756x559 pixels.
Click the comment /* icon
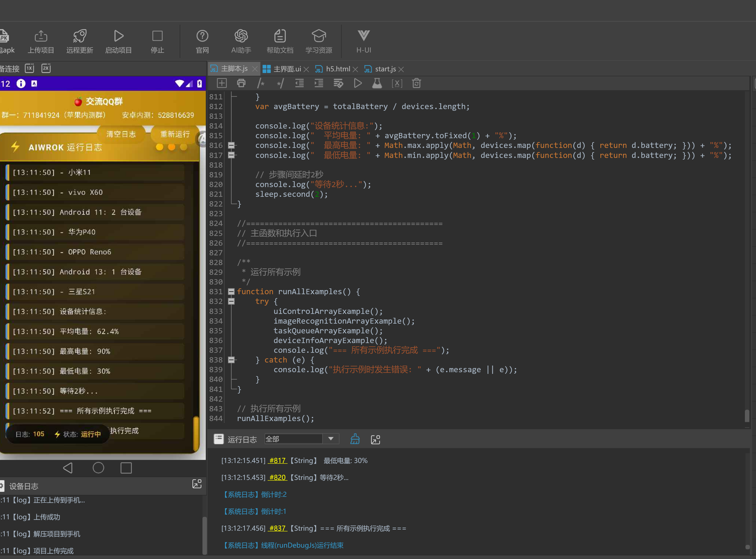click(261, 83)
